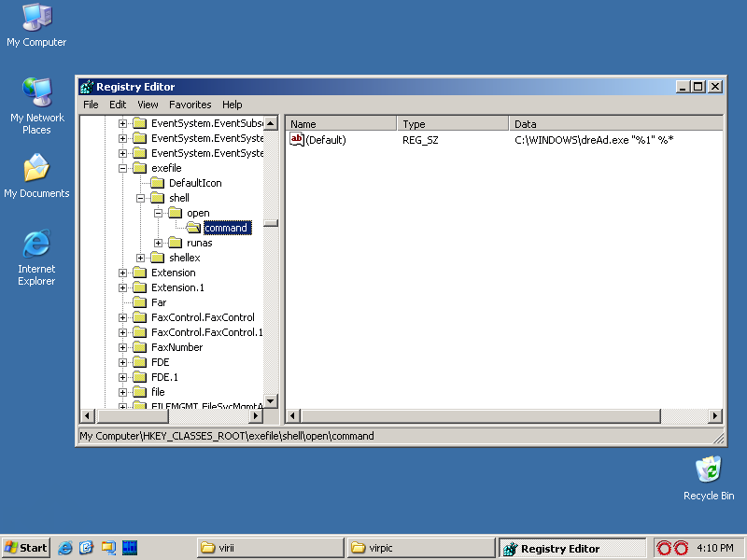Image resolution: width=747 pixels, height=560 pixels.
Task: Click the Name column header
Action: click(342, 124)
